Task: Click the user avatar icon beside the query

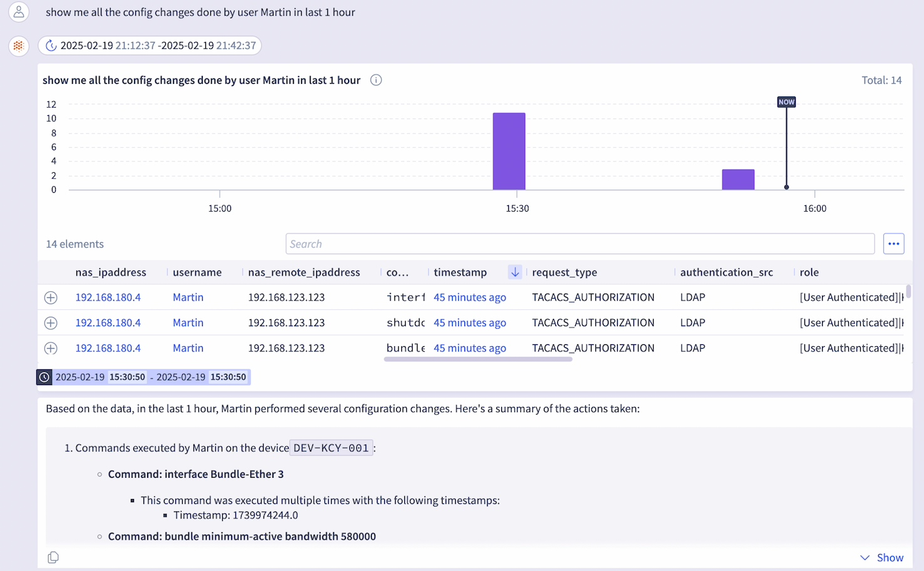Action: point(19,11)
